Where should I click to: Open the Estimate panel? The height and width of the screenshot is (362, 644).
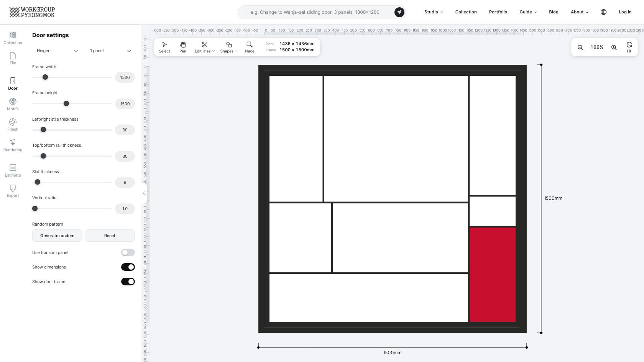pos(13,170)
